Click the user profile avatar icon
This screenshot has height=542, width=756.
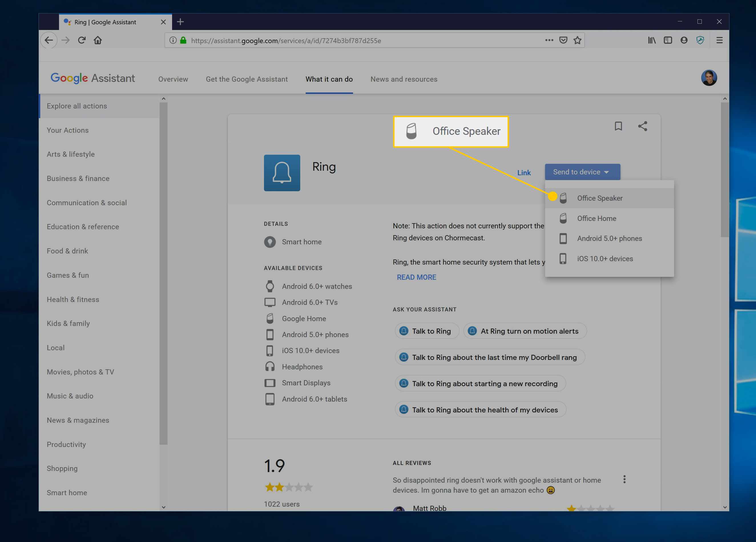pos(709,78)
